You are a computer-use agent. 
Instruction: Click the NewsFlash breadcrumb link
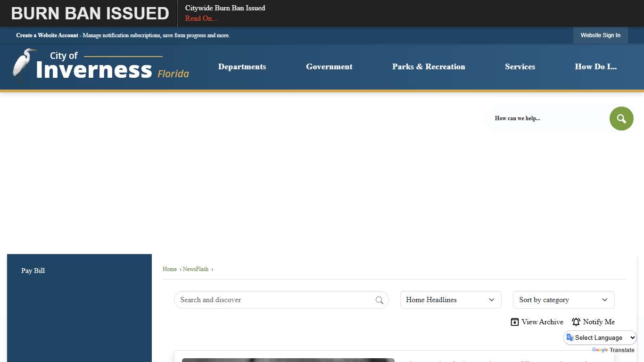195,269
